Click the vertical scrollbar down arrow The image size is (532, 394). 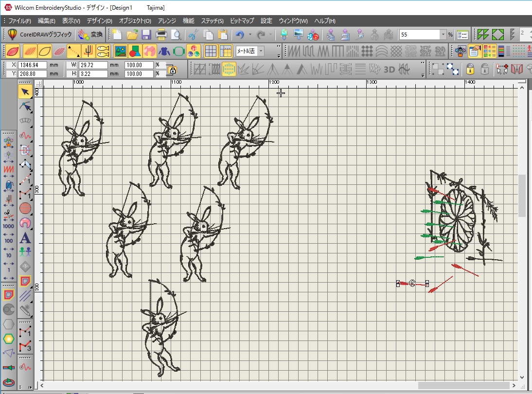(522, 377)
